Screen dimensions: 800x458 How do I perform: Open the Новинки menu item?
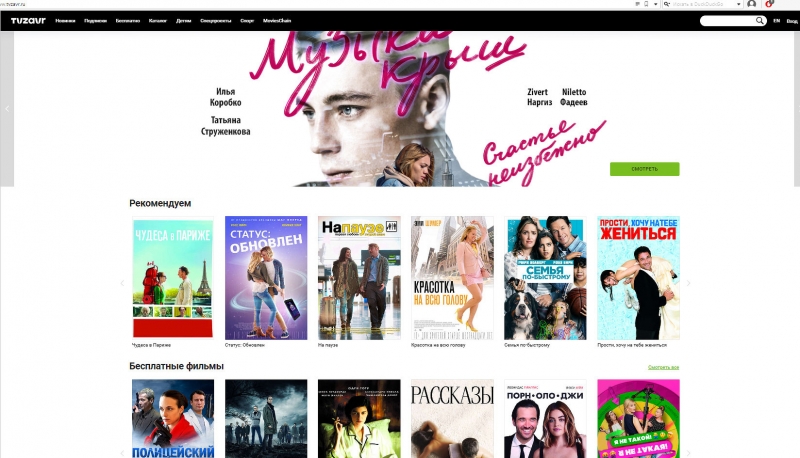pos(65,20)
